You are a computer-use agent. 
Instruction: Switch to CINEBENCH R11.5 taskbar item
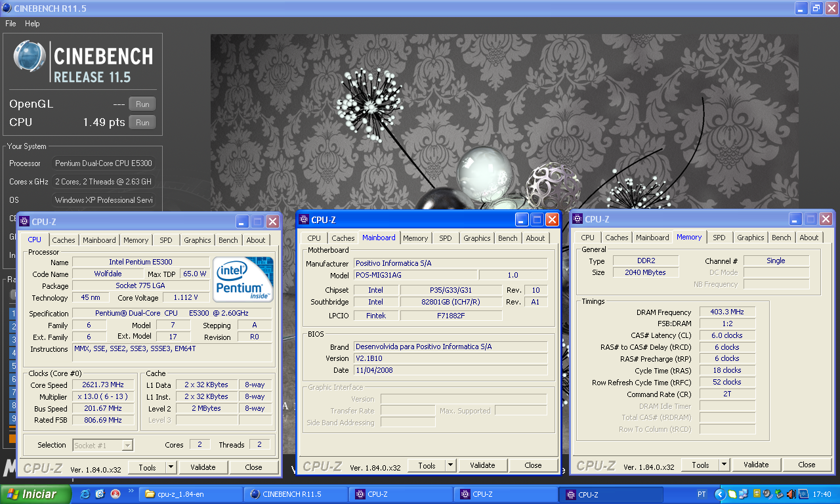pos(295,494)
